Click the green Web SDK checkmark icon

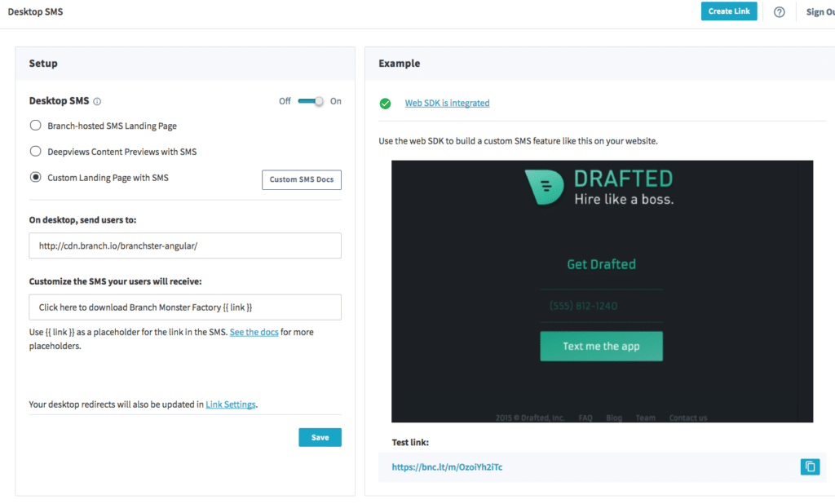click(385, 104)
